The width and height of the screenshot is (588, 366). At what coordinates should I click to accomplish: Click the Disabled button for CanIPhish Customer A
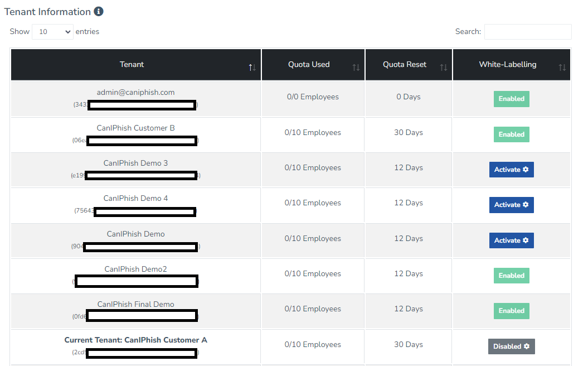511,346
